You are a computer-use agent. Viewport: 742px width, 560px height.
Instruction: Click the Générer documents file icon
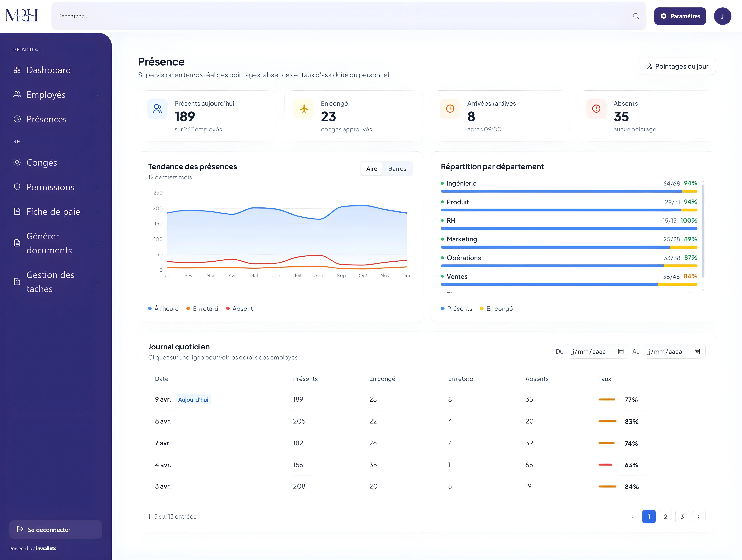17,243
